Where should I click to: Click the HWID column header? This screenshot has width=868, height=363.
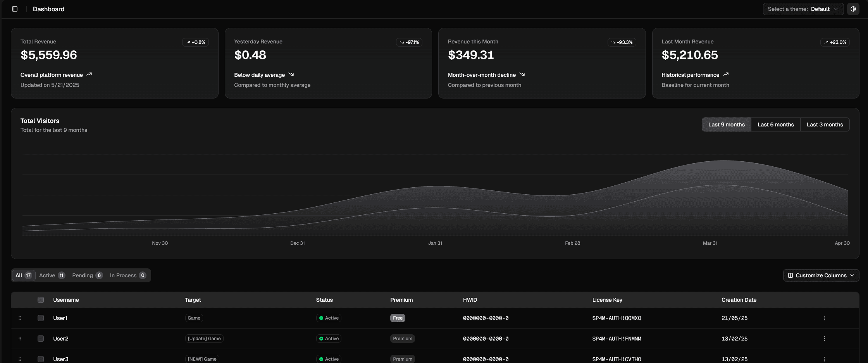[x=470, y=300]
